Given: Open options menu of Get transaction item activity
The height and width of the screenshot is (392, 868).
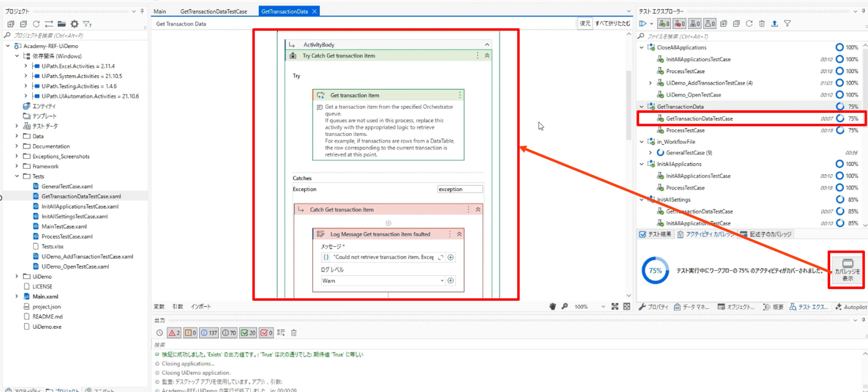Looking at the screenshot, I should tap(460, 95).
